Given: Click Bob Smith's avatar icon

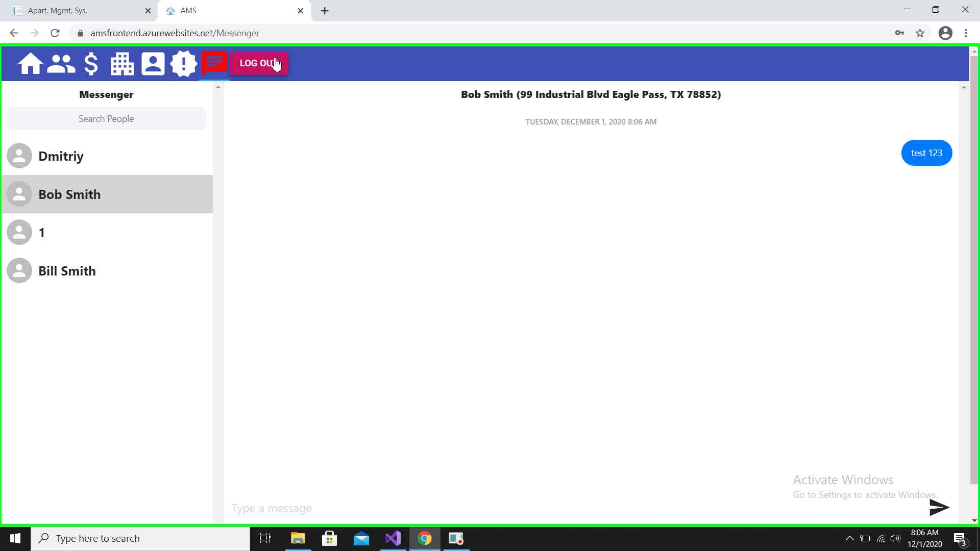Looking at the screenshot, I should click(x=19, y=194).
